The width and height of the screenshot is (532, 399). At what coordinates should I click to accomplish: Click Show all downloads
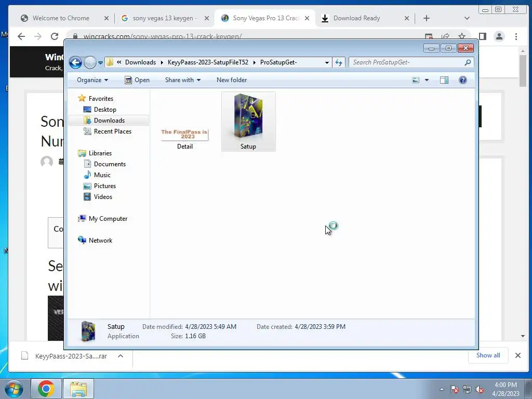(488, 355)
